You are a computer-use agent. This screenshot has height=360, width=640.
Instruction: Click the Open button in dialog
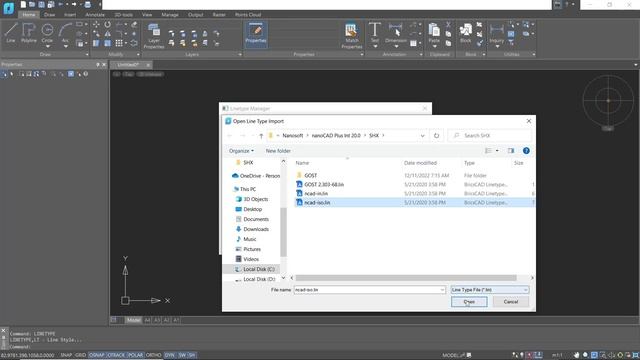[469, 302]
